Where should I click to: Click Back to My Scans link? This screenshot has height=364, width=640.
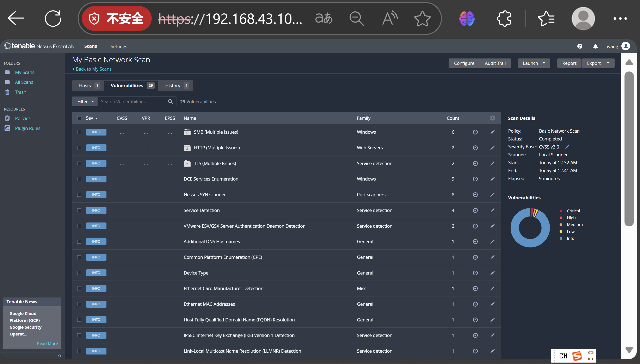pos(93,69)
